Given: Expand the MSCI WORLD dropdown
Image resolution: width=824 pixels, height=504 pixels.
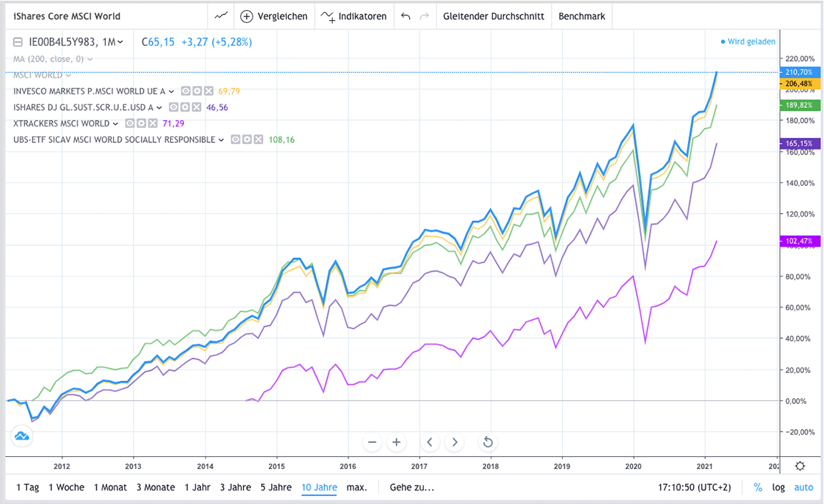Looking at the screenshot, I should coord(67,74).
